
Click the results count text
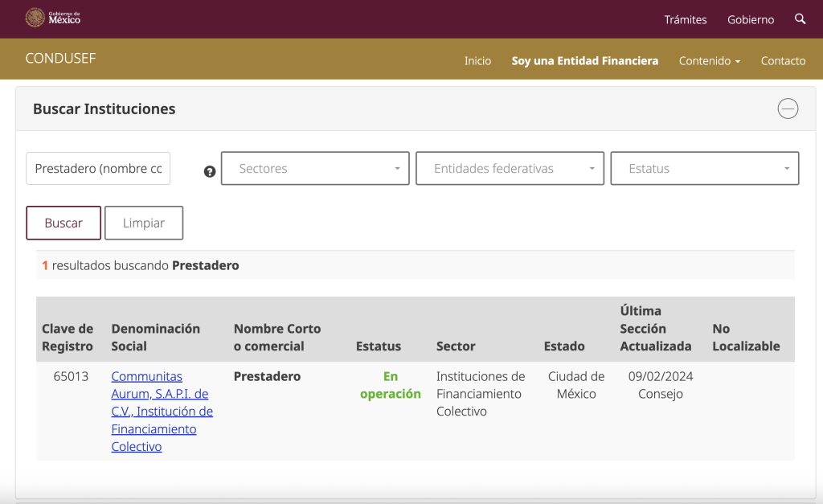(140, 265)
